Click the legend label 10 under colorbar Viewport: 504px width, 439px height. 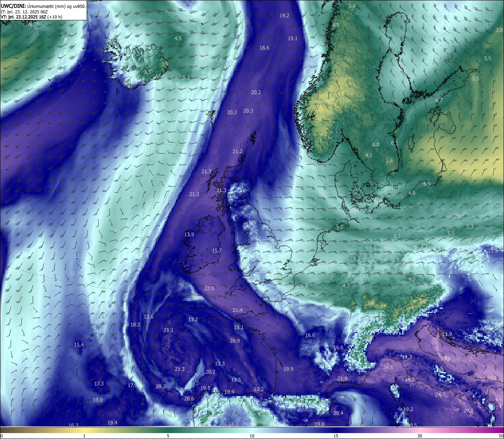pos(252,436)
